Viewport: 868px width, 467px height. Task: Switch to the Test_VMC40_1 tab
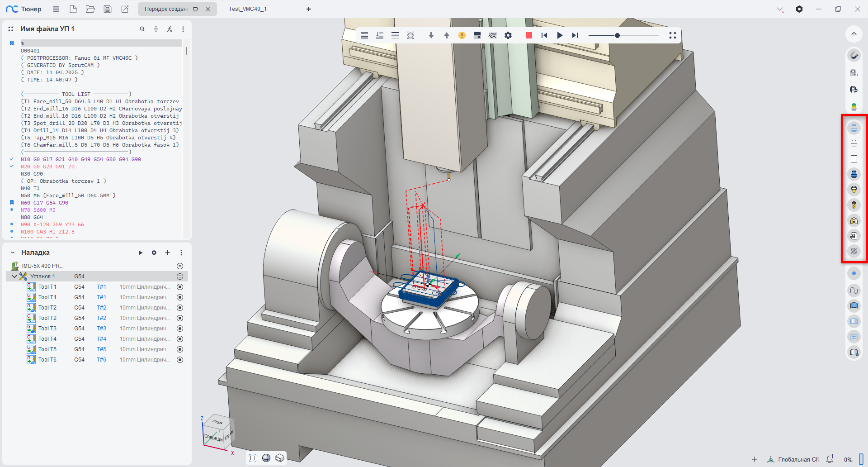click(x=247, y=9)
